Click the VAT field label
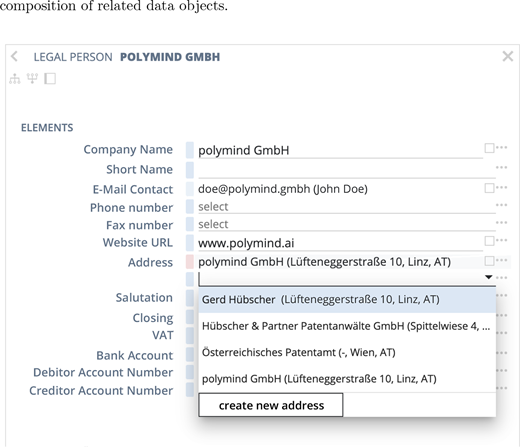The image size is (520, 447). click(163, 335)
